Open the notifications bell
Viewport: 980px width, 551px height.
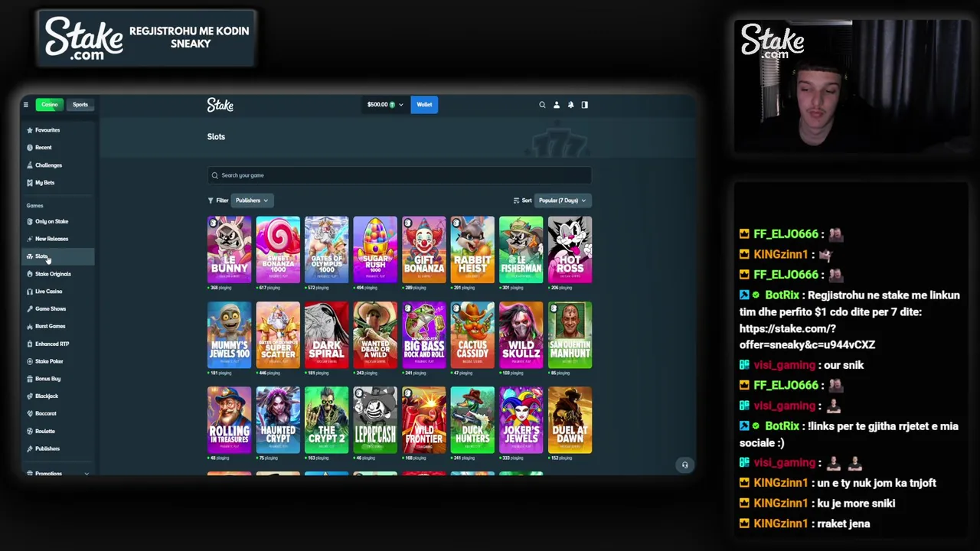[570, 105]
